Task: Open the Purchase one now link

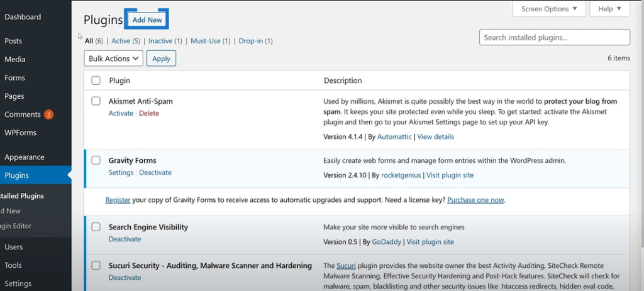Action: (475, 200)
